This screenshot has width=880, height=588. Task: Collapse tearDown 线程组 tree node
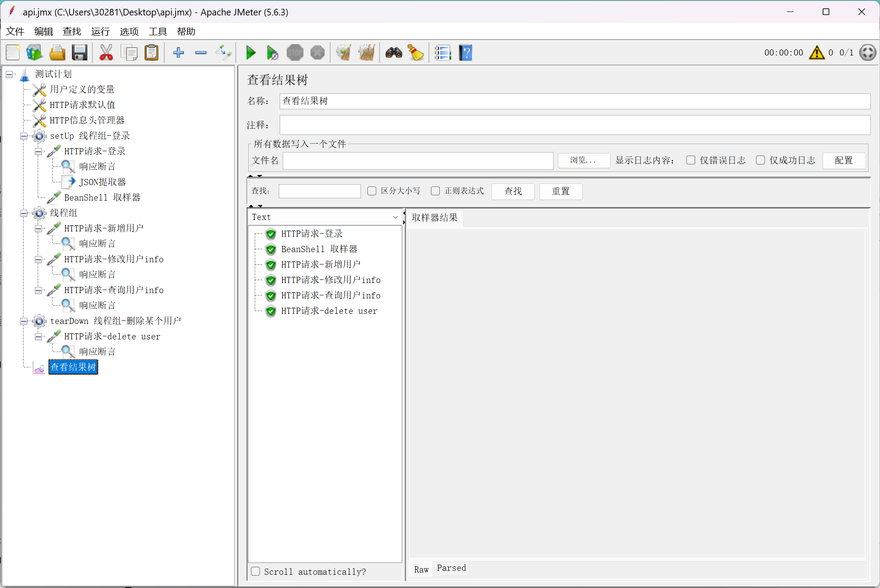24,321
